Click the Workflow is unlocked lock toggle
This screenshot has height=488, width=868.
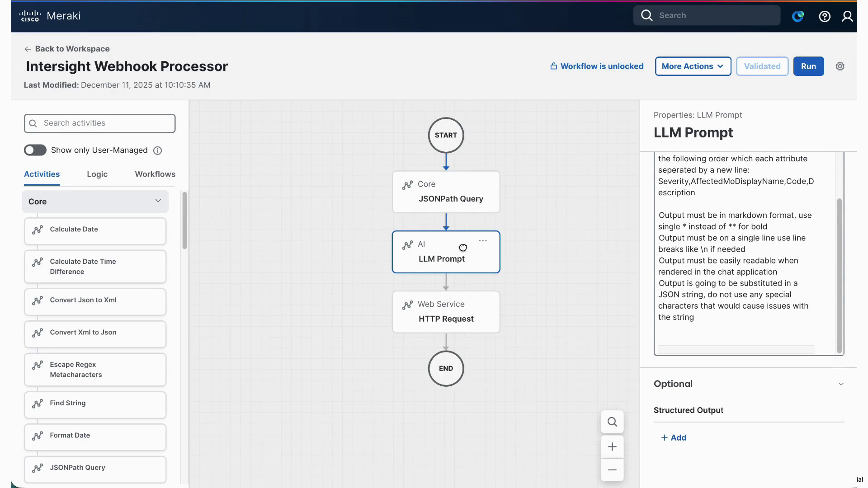(597, 66)
